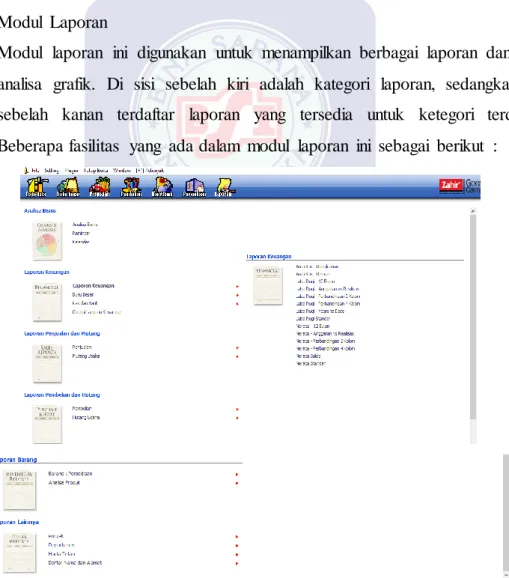Select the Analisa Produk item

tap(64, 483)
